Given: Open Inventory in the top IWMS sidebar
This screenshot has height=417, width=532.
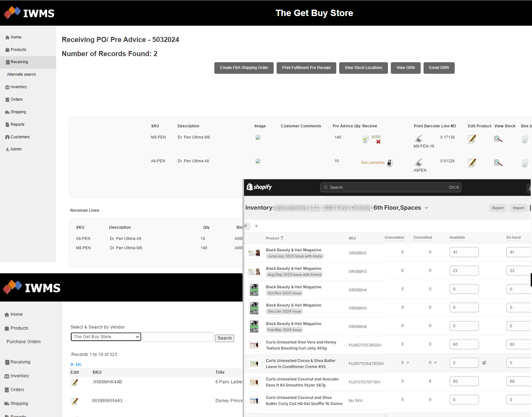Looking at the screenshot, I should 19,87.
